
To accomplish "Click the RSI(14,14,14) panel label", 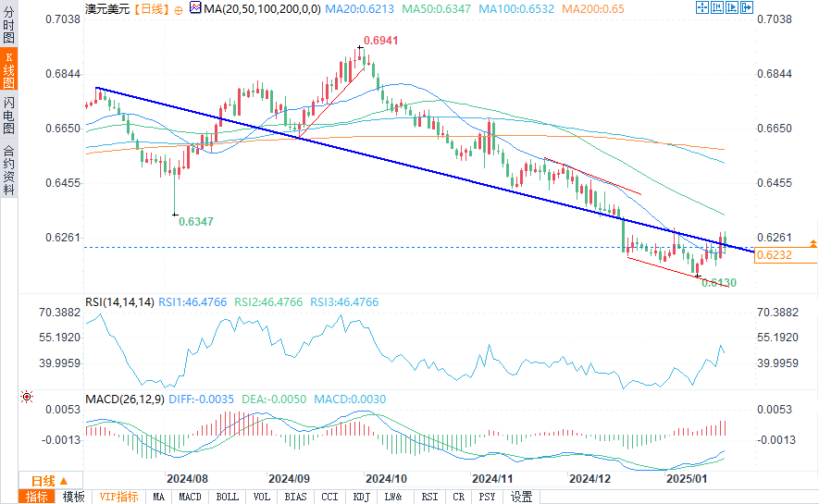I will [x=119, y=302].
